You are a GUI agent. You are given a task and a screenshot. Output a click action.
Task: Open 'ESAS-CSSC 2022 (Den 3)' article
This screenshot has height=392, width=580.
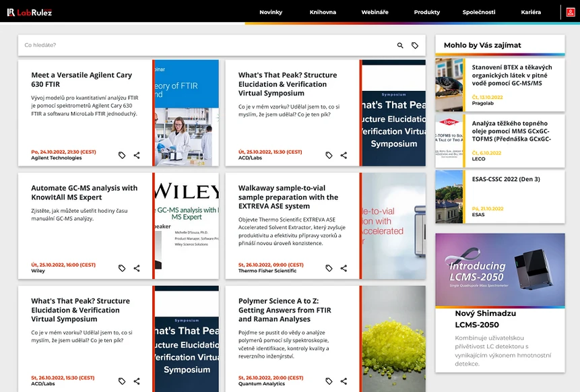pos(506,179)
